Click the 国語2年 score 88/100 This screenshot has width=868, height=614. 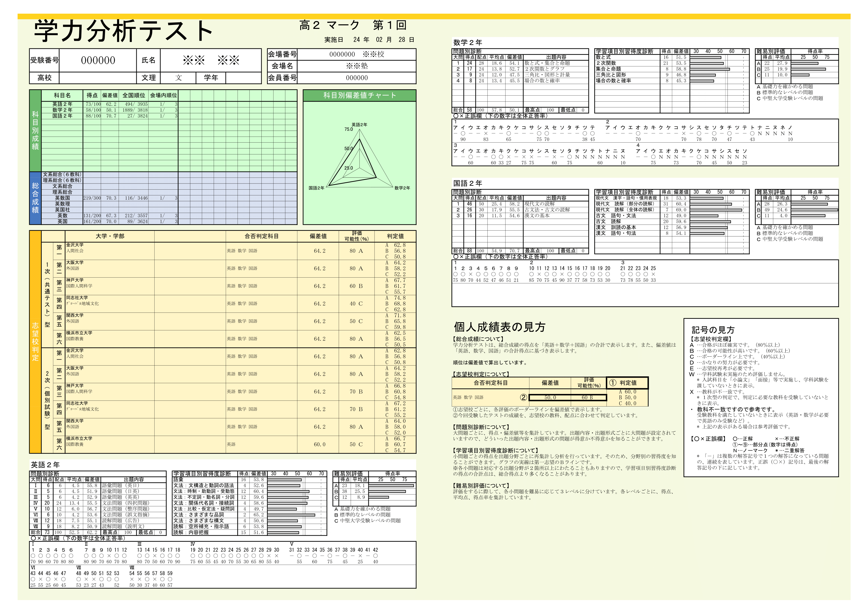tap(93, 116)
